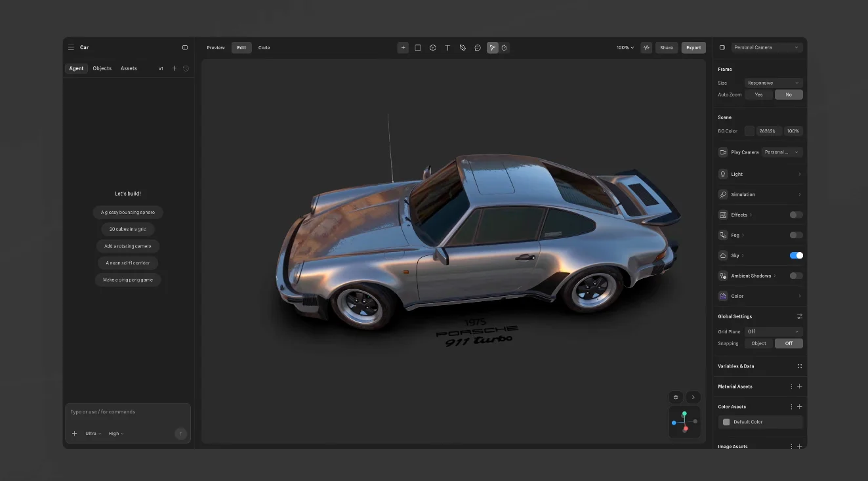This screenshot has width=868, height=481.
Task: Select the 3D cube object tool
Action: click(x=433, y=47)
